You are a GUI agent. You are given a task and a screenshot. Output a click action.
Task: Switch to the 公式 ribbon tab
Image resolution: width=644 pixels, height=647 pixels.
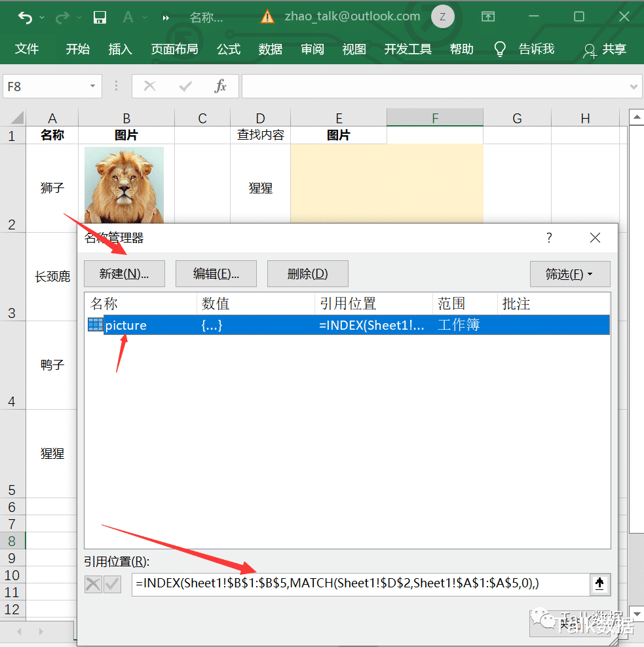(228, 49)
